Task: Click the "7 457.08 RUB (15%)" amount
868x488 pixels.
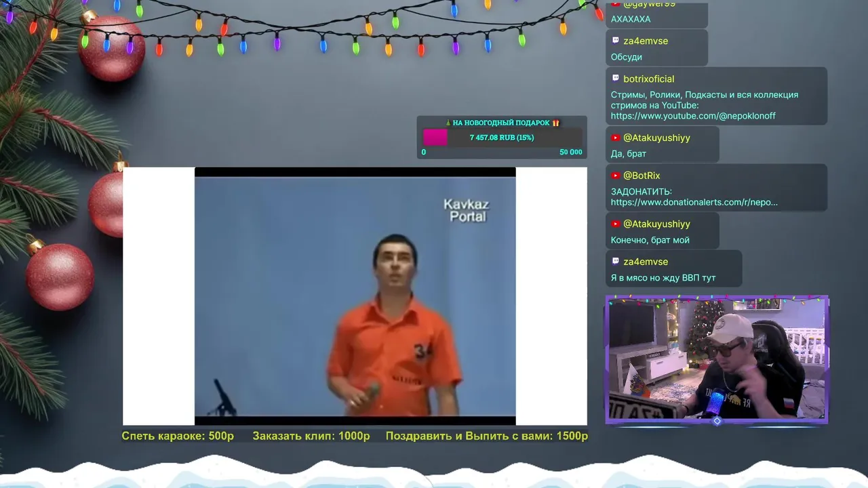Action: [502, 138]
